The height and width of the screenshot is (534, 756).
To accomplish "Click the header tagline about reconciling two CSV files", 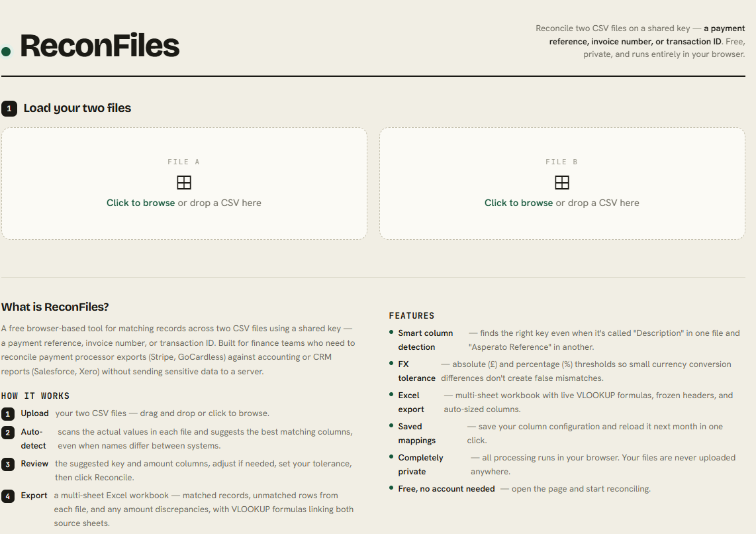I will [x=640, y=42].
